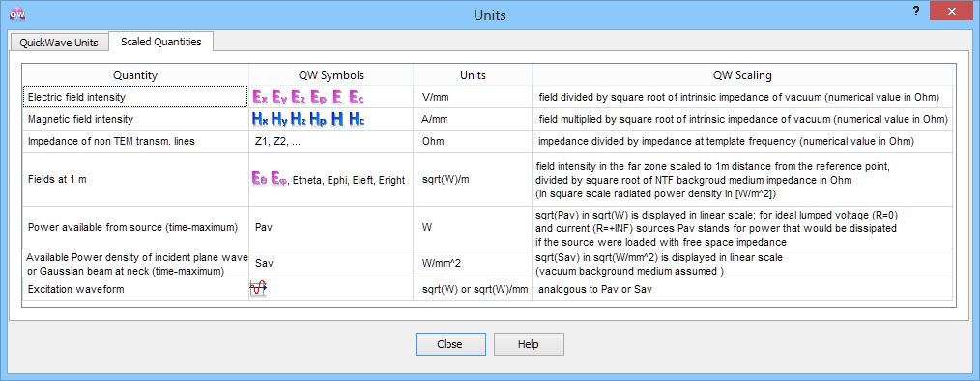
Task: Click the QW application icon in title bar
Action: (x=16, y=14)
